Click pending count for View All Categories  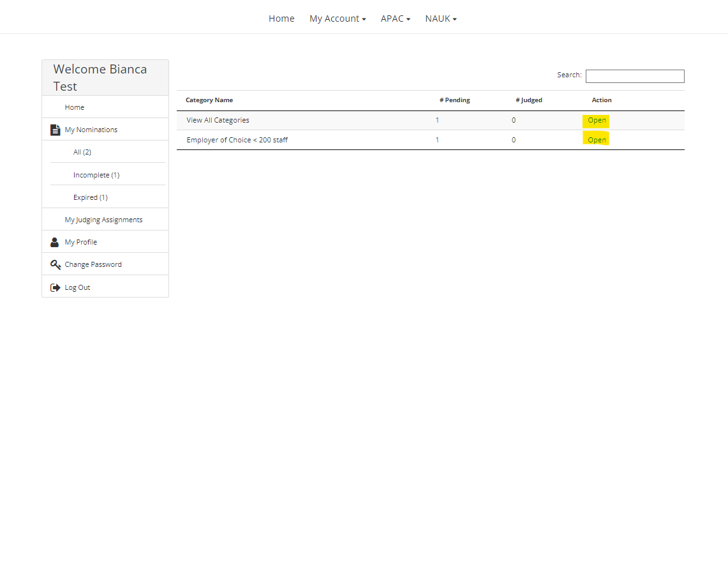tap(437, 120)
